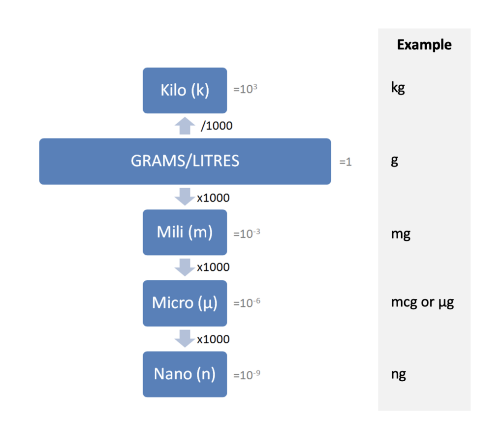Screen dimensions: 504x431
Task: Select the =10⁻⁶ label beside Micro
Action: pyautogui.click(x=247, y=302)
